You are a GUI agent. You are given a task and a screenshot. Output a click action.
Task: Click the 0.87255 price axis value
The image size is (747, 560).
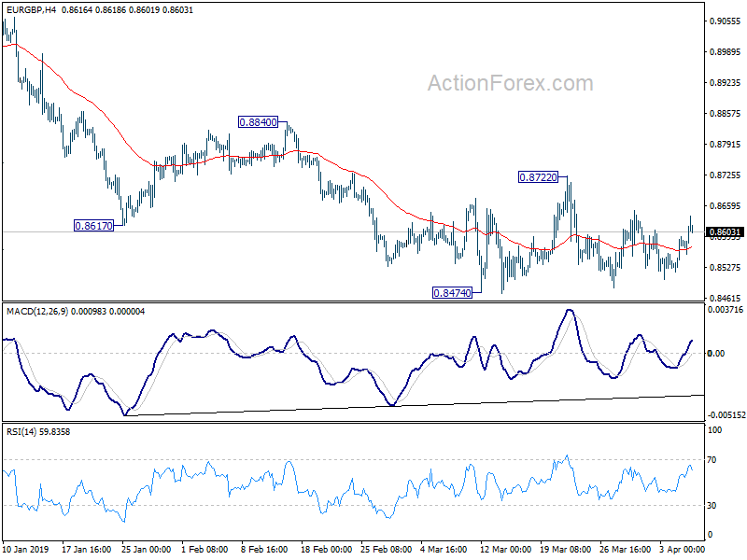pos(726,175)
